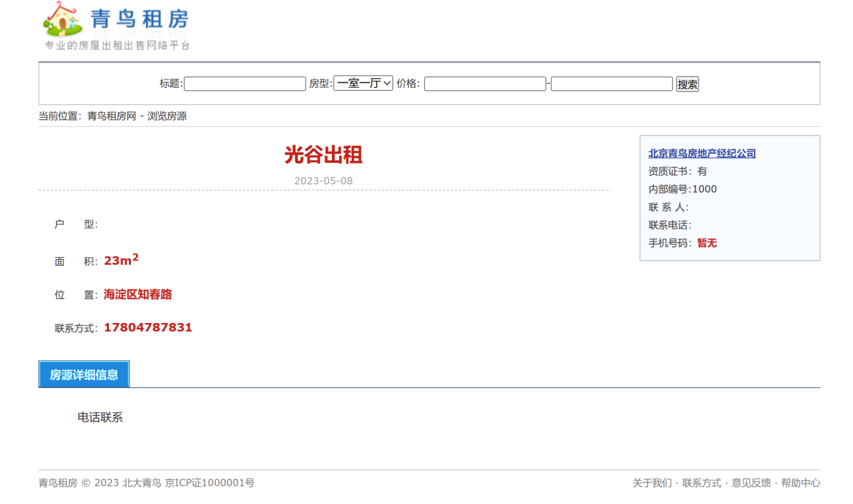The width and height of the screenshot is (853, 504).
Task: Click the 联系电话 label in company box
Action: (670, 225)
